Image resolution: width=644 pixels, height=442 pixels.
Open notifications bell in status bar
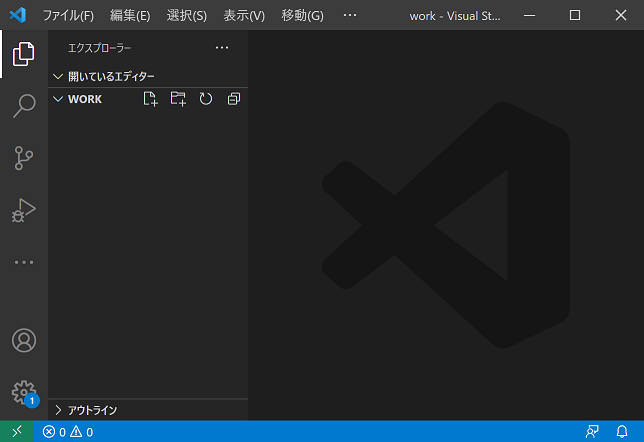tap(622, 431)
